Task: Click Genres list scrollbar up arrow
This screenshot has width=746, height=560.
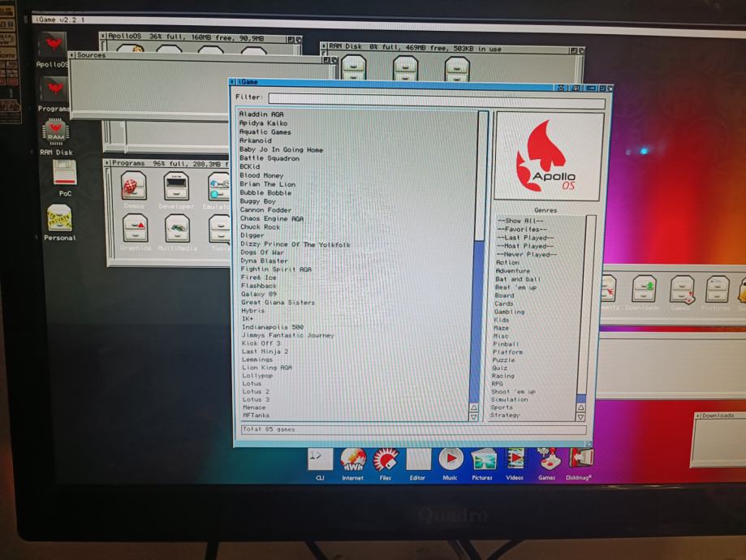Action: [581, 407]
